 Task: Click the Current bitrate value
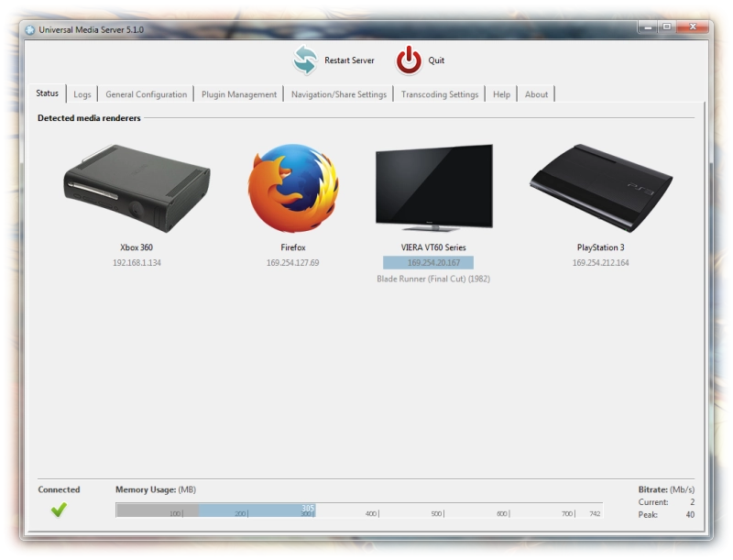coord(692,502)
